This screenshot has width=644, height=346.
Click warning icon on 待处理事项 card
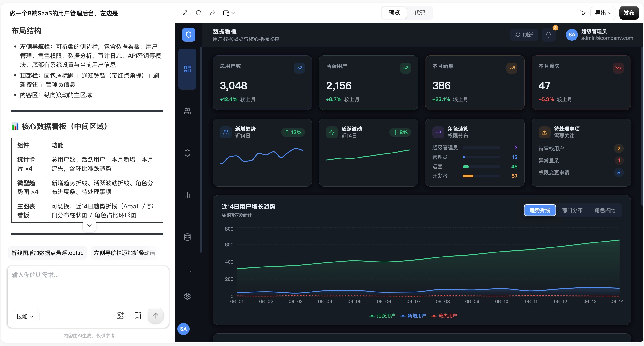(544, 132)
